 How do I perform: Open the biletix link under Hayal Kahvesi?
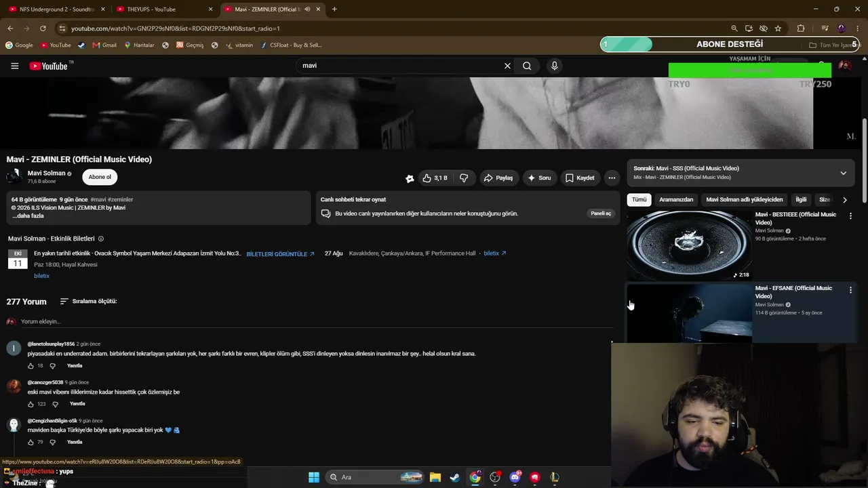coord(41,276)
